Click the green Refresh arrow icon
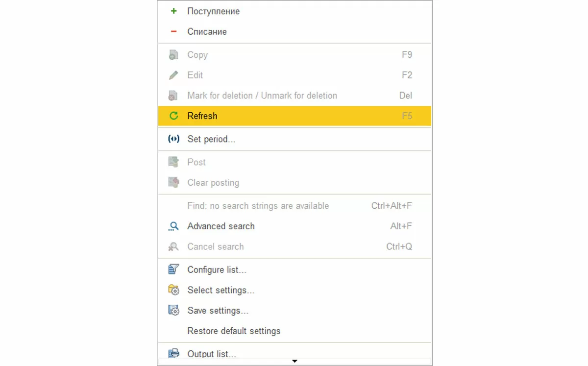588x366 pixels. tap(173, 116)
